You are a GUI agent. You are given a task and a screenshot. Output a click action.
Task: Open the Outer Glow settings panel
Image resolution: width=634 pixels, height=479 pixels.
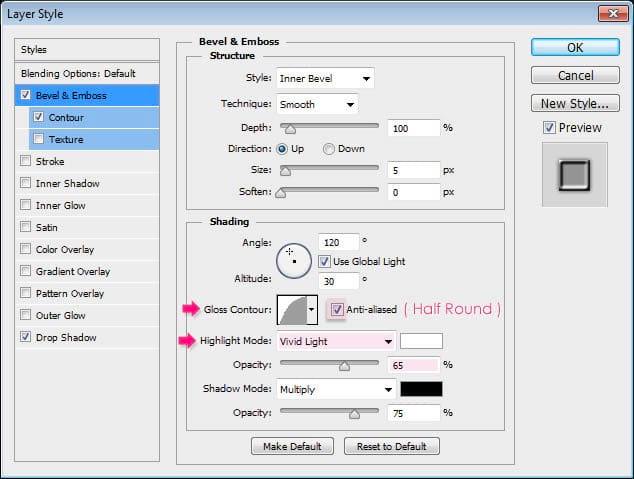pos(87,315)
